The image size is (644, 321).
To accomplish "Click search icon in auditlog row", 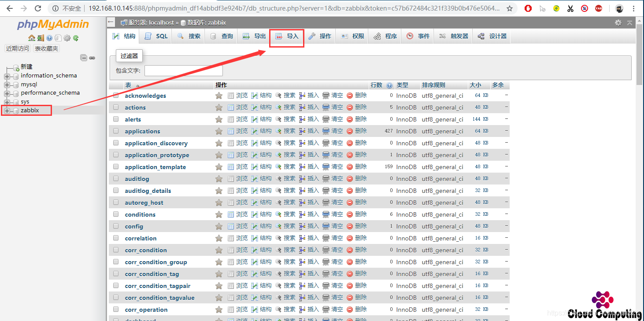I will (278, 179).
